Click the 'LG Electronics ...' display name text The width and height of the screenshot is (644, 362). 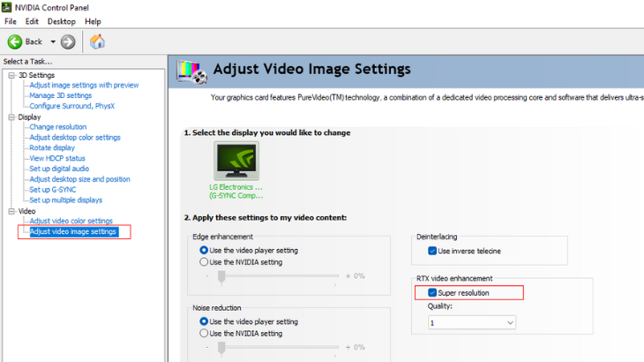click(236, 187)
